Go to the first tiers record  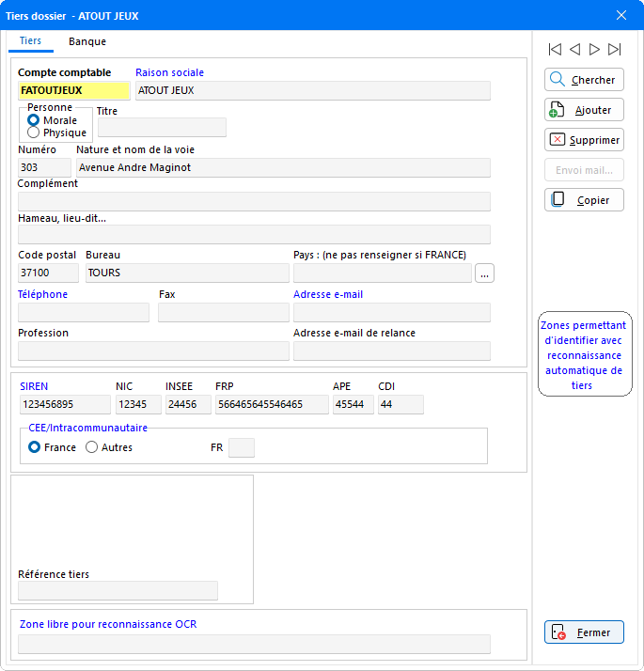click(x=555, y=49)
